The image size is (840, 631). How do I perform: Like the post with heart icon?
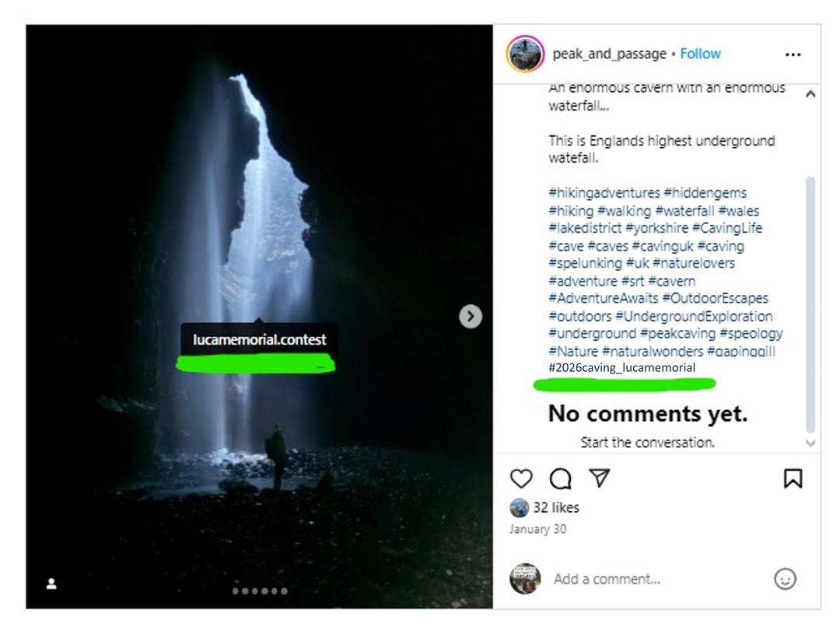pos(521,479)
